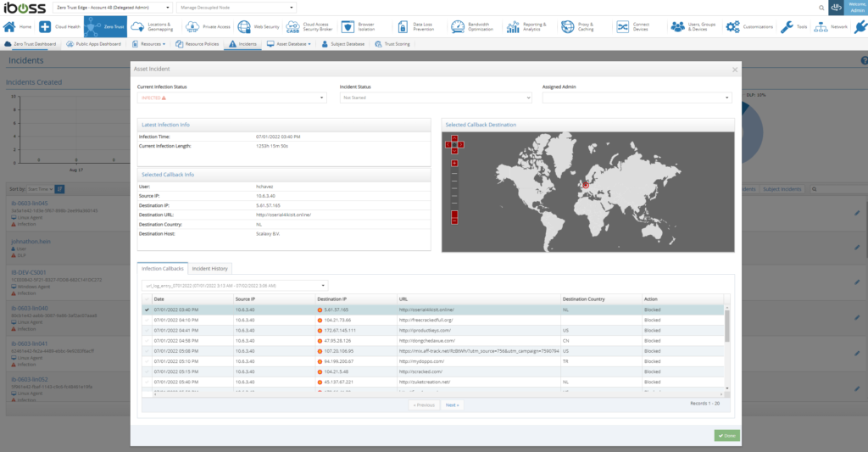Check the 04:58 PM callback row checkbox
This screenshot has height=452, width=868.
click(x=147, y=341)
